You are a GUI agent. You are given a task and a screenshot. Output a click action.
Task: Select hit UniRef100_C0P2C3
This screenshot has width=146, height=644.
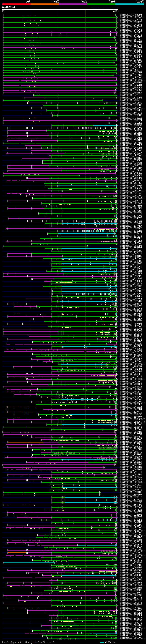tap(131, 30)
